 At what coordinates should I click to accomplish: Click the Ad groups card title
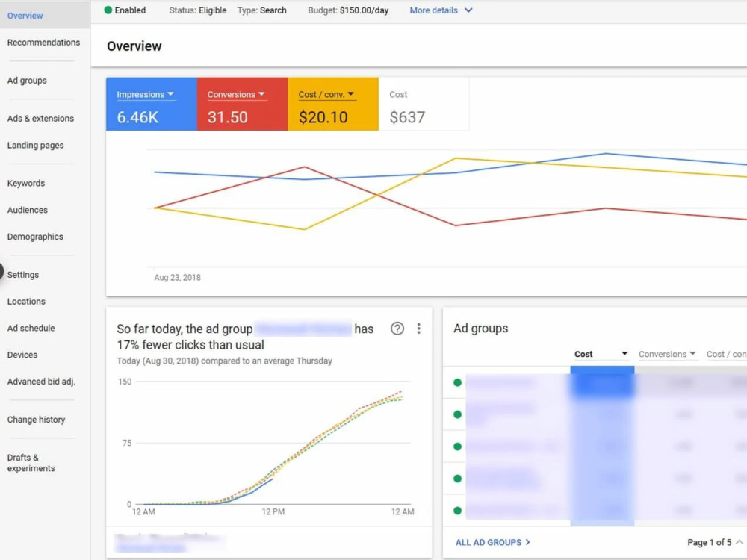click(x=480, y=328)
